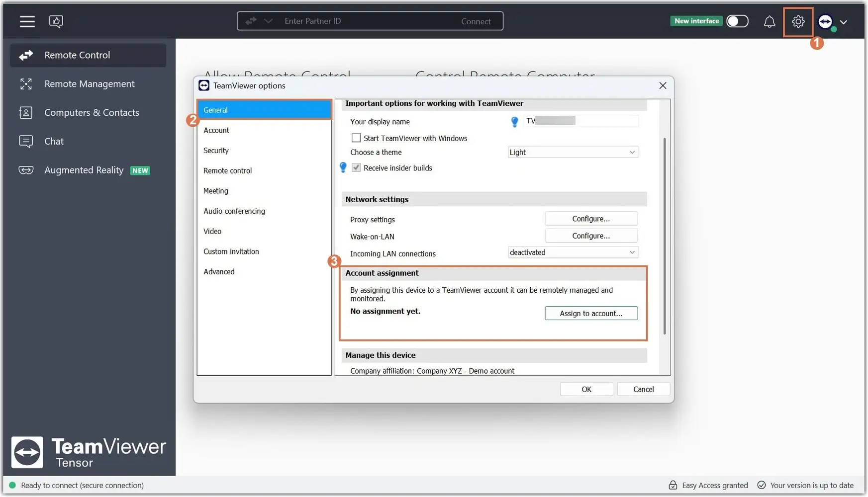This screenshot has height=497, width=868.
Task: Click the connection mode arrows icon in Partner ID box
Action: click(251, 21)
